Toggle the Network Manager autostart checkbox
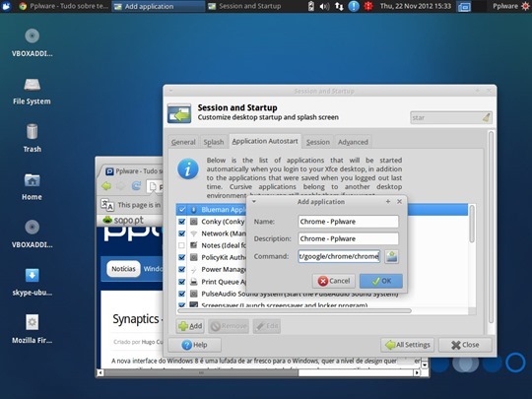The height and width of the screenshot is (399, 532). [182, 233]
